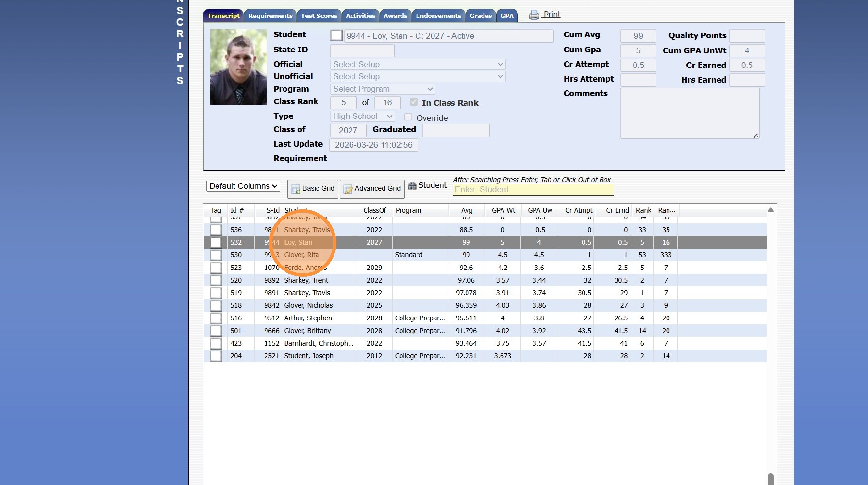The width and height of the screenshot is (868, 485).
Task: Select the GPA tab
Action: click(507, 16)
